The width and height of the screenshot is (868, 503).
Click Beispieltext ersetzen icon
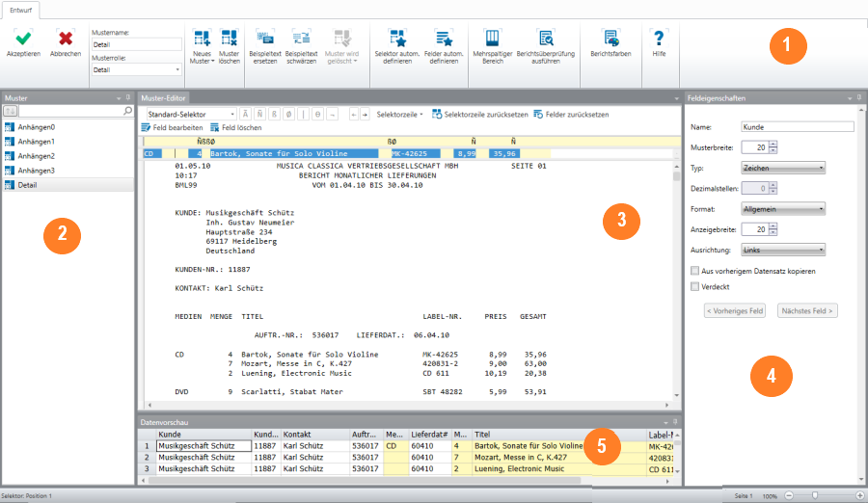coord(264,39)
